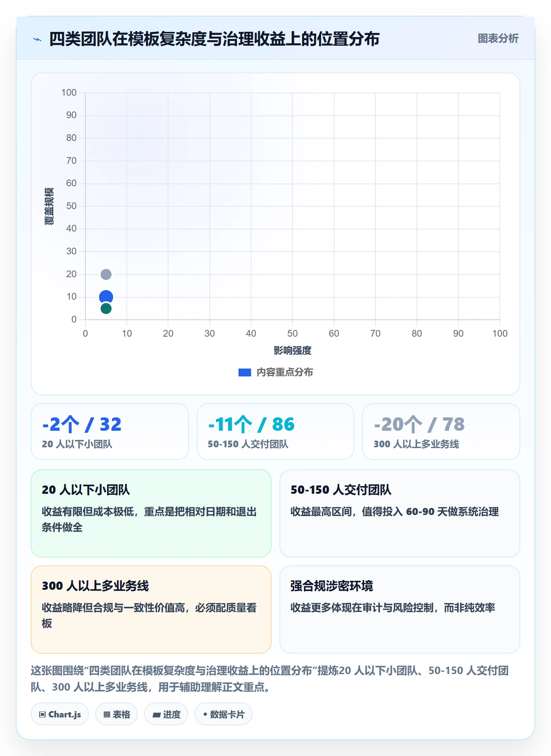Click the diamond icon in the 数据卡片 chip
The image size is (551, 756).
(205, 714)
